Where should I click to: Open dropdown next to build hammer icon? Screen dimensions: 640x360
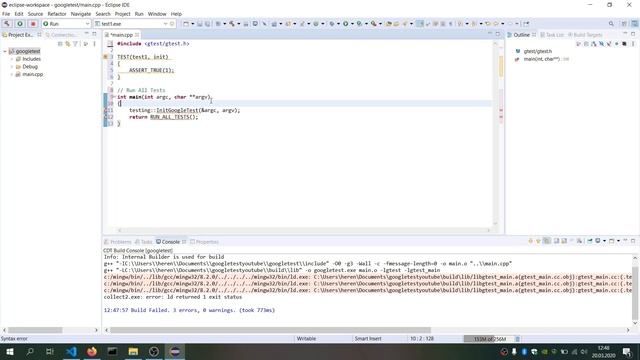[239, 24]
